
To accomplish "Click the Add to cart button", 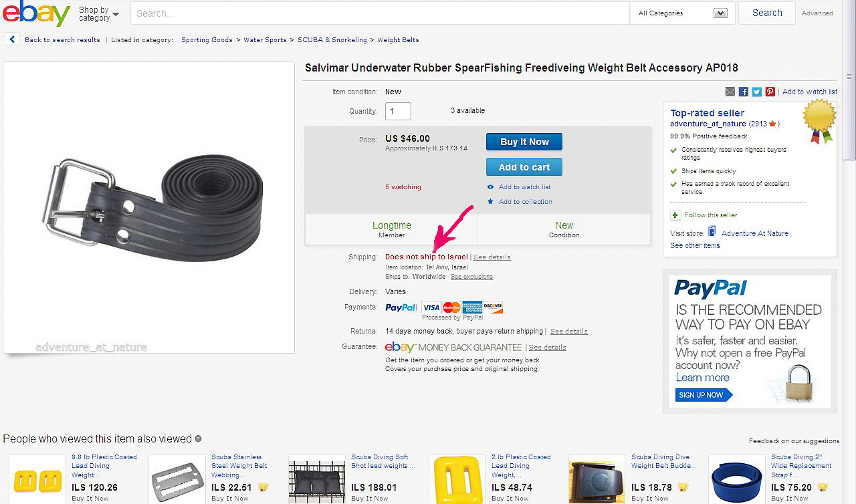I will click(524, 167).
